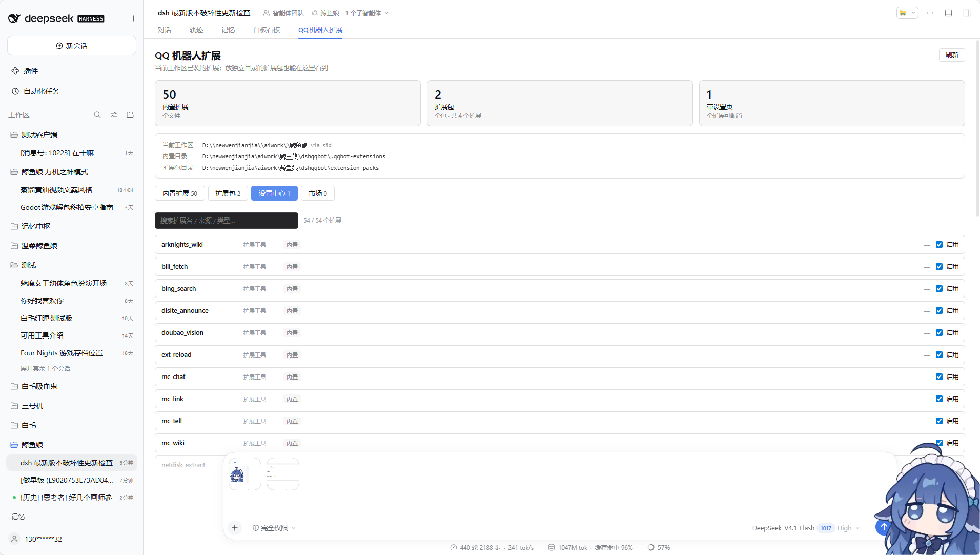The width and height of the screenshot is (980, 555).
Task: Open session 蒸馏黄油视频文案风格
Action: [x=72, y=190]
